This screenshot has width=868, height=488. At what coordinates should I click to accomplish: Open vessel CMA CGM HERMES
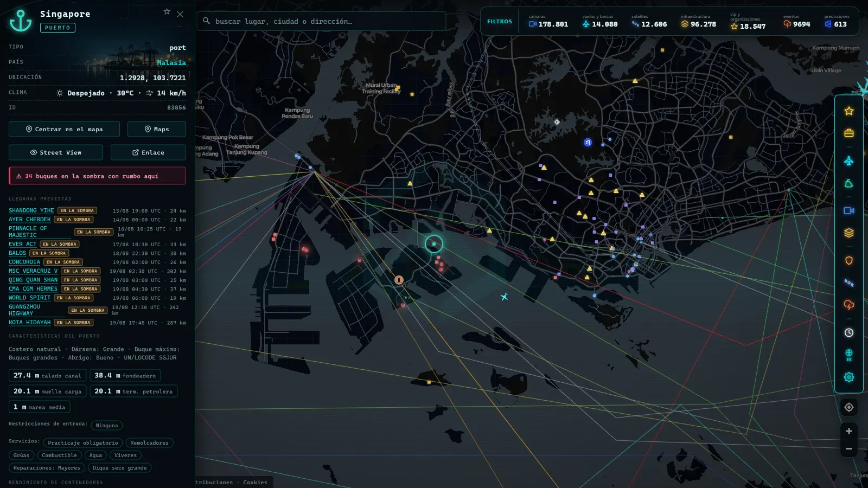pyautogui.click(x=33, y=289)
